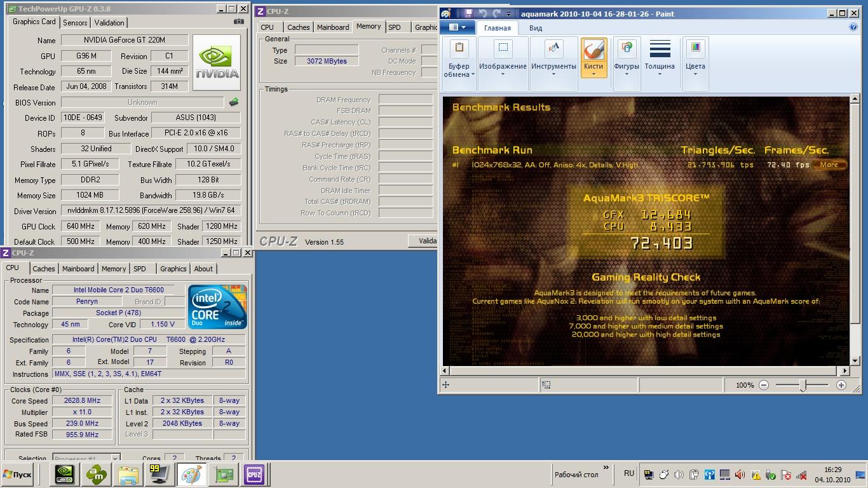Screen dimensions: 868x488
Task: Click the Save icon in Paint's quick access toolbar
Action: [x=468, y=13]
